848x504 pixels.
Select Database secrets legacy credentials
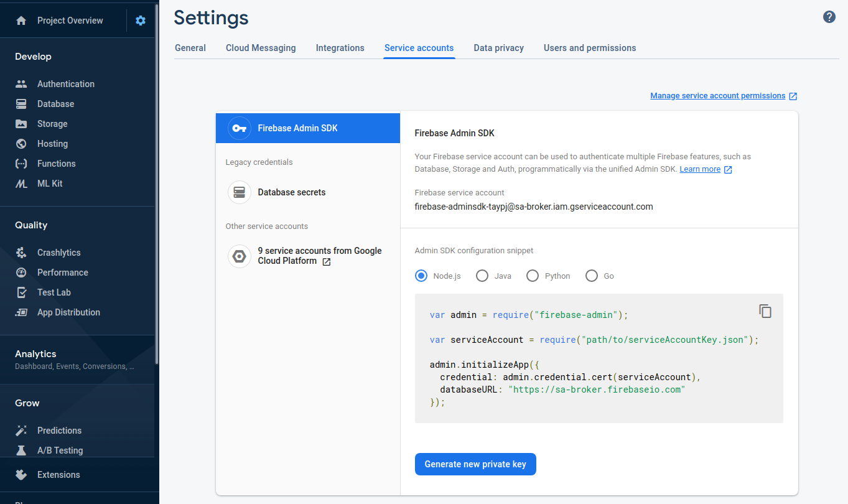(308, 192)
